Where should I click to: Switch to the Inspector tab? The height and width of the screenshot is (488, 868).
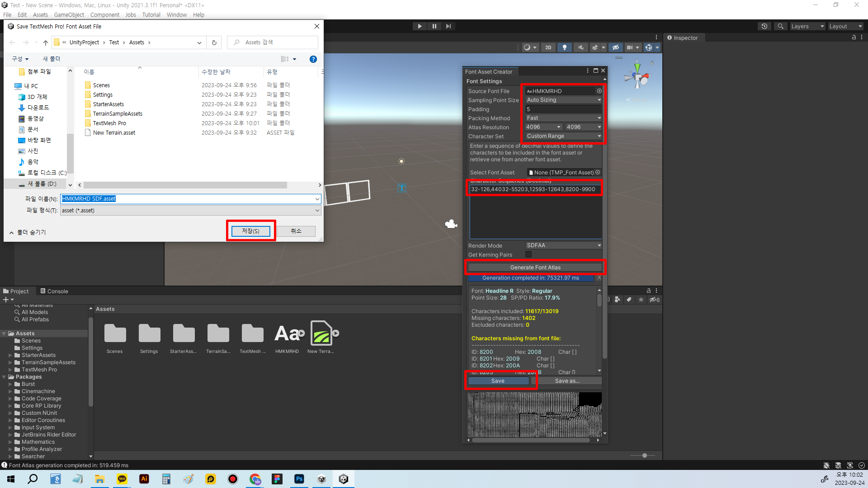[x=683, y=38]
